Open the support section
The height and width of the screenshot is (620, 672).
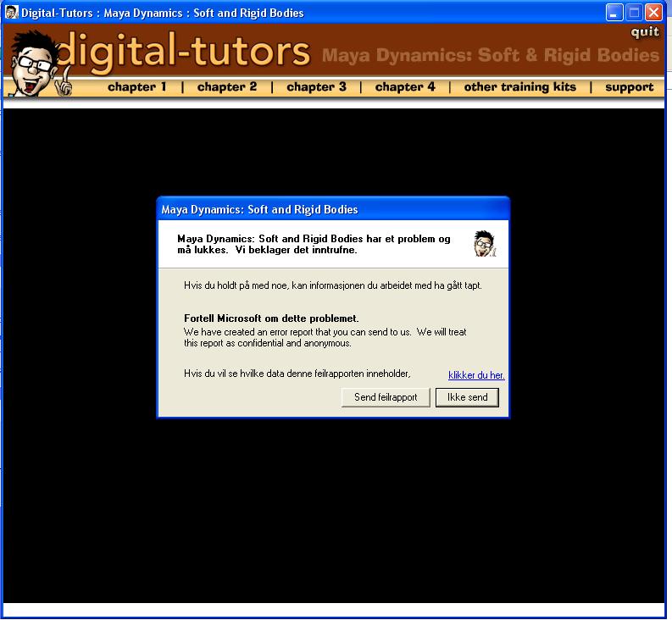(x=629, y=87)
